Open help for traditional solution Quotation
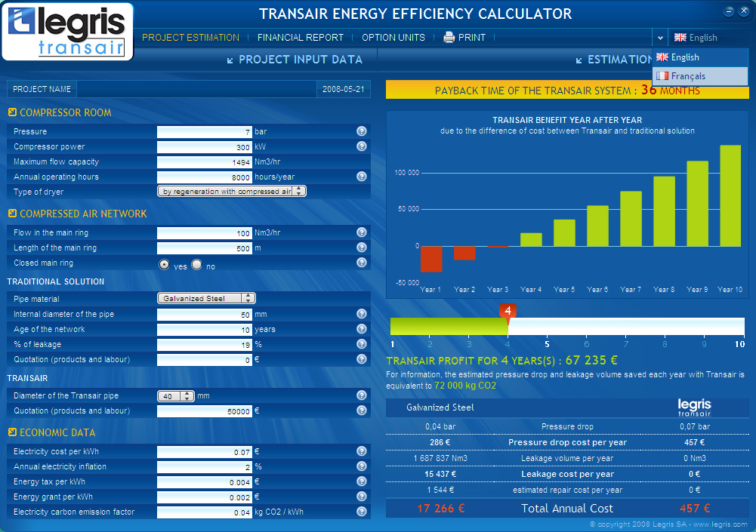The width and height of the screenshot is (756, 532). [362, 359]
